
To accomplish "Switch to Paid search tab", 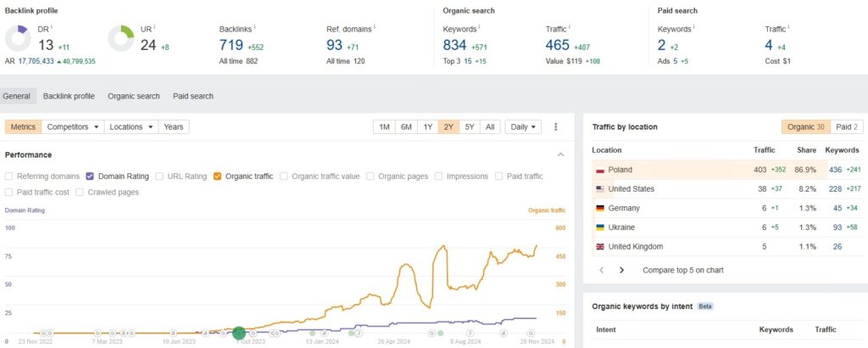I will pyautogui.click(x=193, y=96).
